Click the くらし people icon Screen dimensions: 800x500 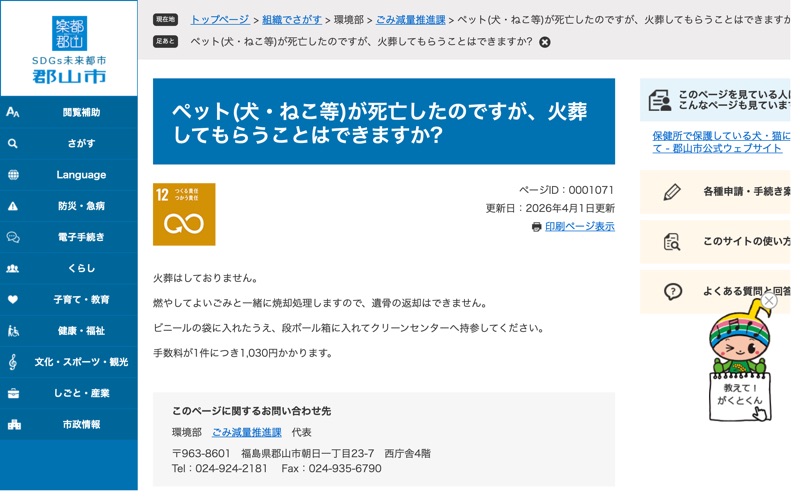13,268
